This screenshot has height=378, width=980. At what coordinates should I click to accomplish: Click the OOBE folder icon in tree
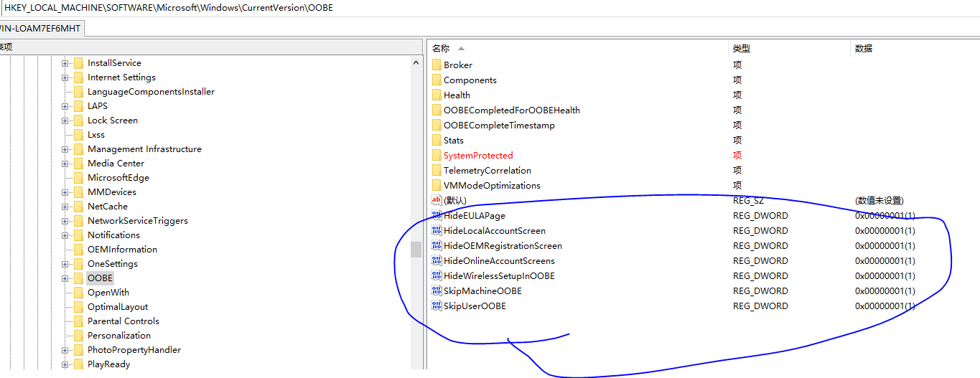[x=78, y=278]
